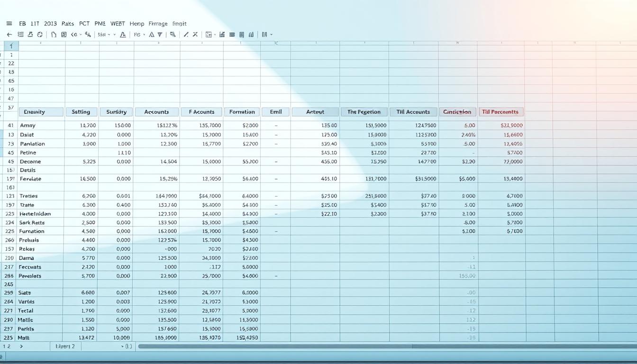This screenshot has width=637, height=364.
Task: Select the cell with value 159,6350
Action: coord(242,338)
